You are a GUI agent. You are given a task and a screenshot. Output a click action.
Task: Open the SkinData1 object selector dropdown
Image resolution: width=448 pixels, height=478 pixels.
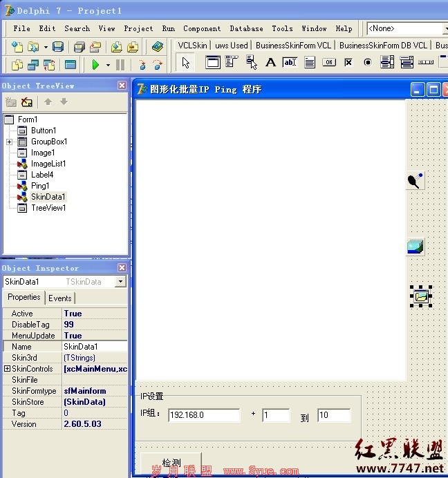click(120, 281)
